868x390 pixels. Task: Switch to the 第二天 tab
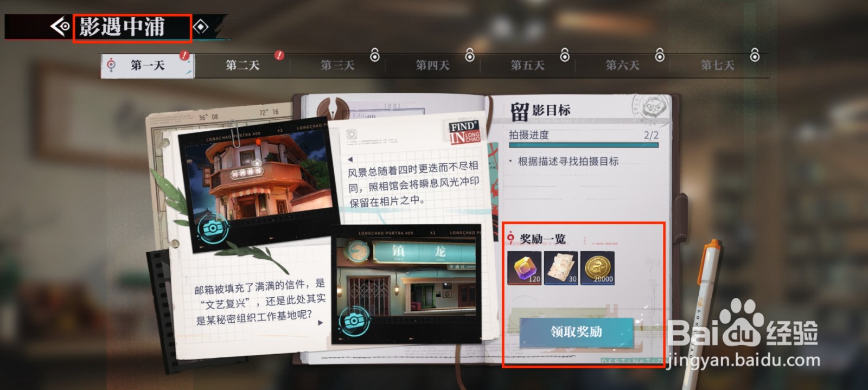tap(242, 66)
